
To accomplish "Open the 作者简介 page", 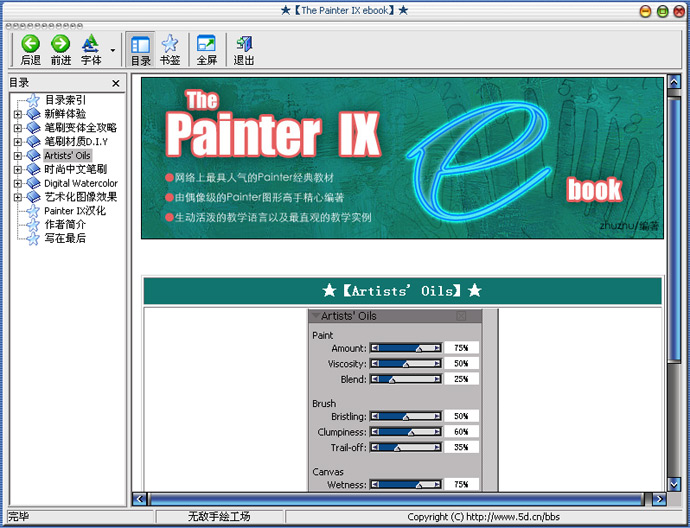I will (x=65, y=224).
